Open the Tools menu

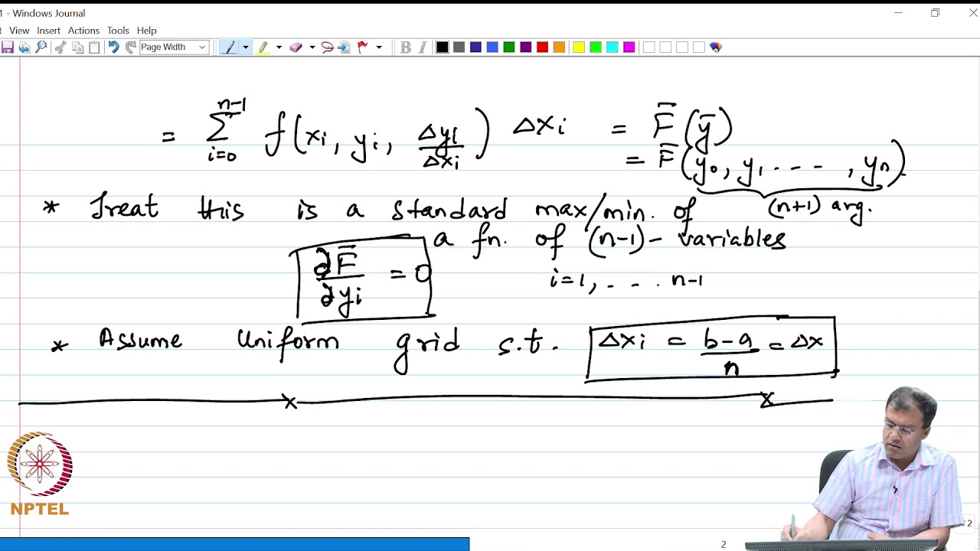(x=118, y=31)
